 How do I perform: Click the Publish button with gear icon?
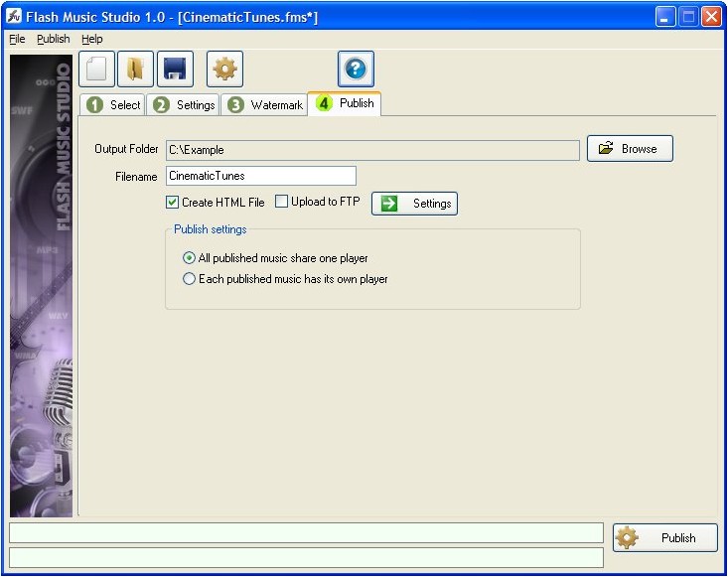click(x=664, y=537)
